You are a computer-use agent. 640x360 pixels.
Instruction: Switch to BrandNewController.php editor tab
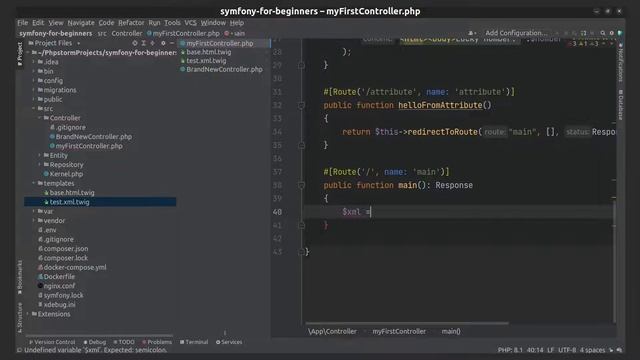click(x=221, y=69)
